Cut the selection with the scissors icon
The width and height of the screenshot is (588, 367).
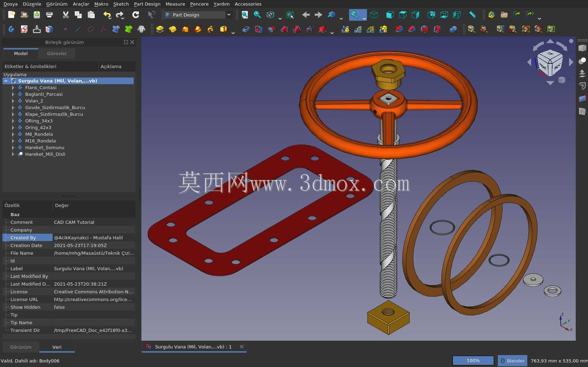[x=66, y=15]
